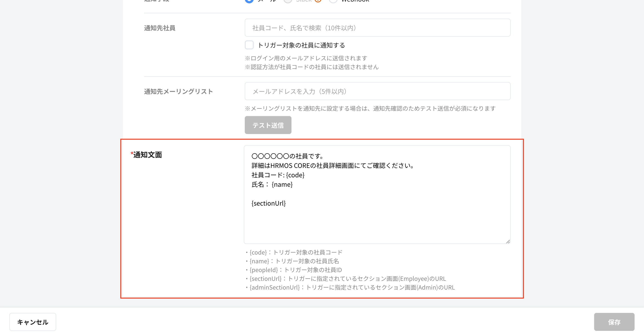Enable トリガー対象の社員に通知する checkbox
The image size is (644, 334).
tap(249, 45)
